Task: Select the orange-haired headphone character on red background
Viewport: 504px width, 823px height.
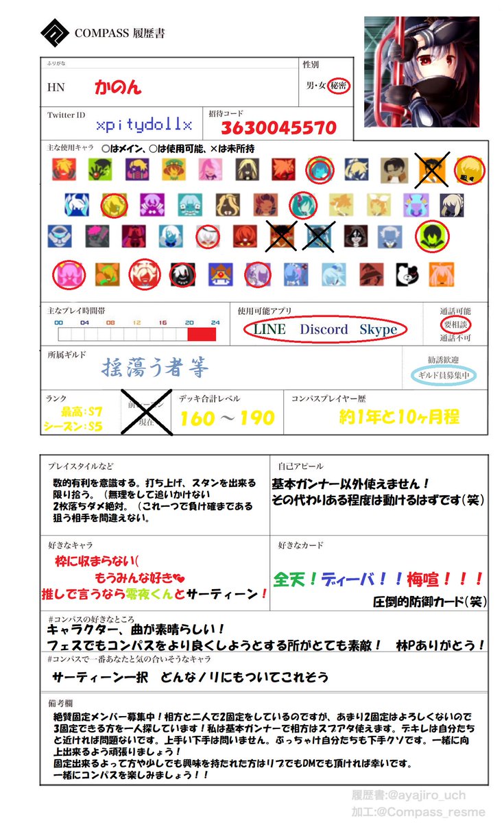Action: (64, 169)
